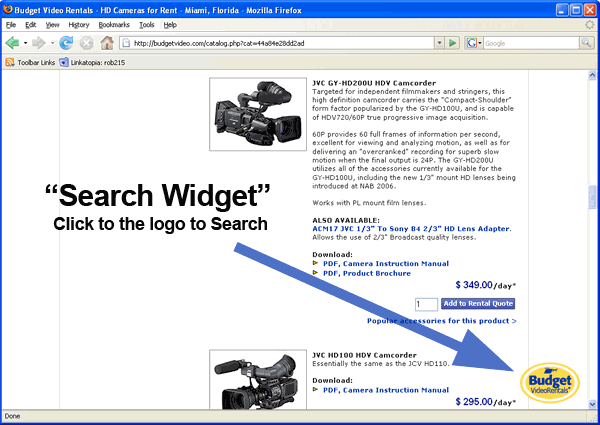This screenshot has width=600, height=425.
Task: Click the green Go button
Action: [x=453, y=43]
